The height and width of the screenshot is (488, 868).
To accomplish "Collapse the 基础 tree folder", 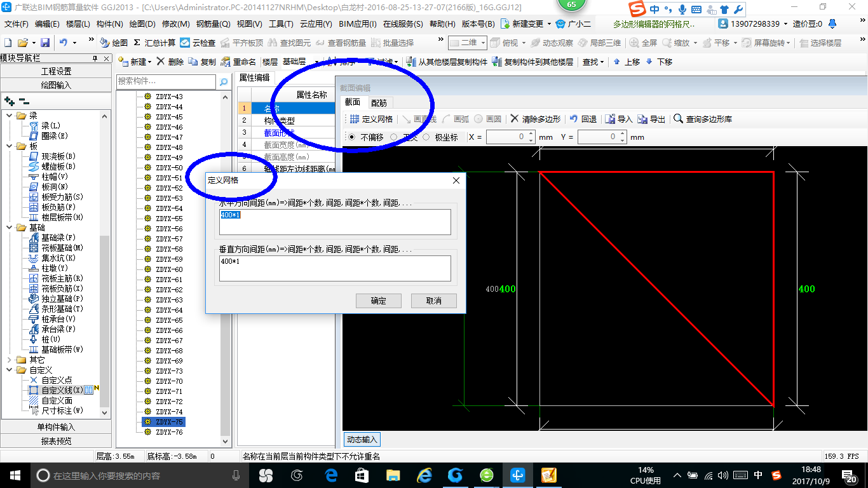I will (x=10, y=227).
